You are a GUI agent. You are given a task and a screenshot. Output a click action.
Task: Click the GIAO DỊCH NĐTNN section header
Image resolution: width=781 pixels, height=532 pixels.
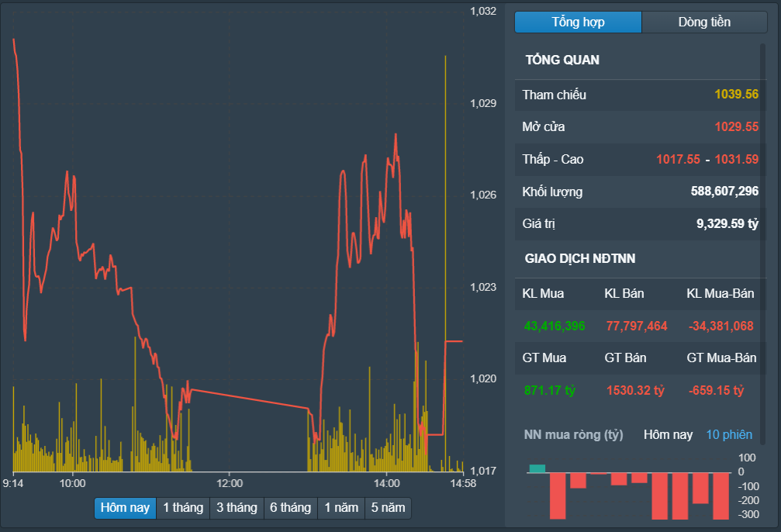pyautogui.click(x=580, y=259)
